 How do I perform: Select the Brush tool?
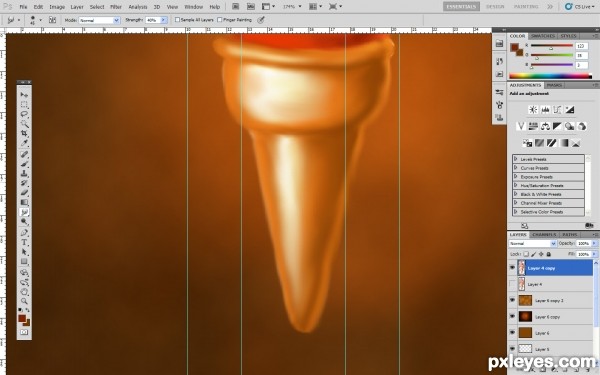coord(24,164)
